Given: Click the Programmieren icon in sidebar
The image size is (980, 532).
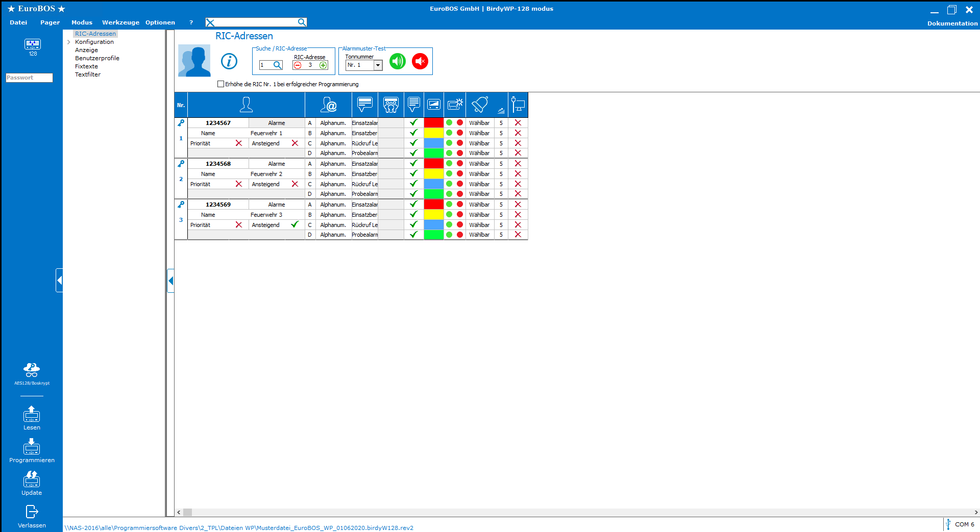Looking at the screenshot, I should pyautogui.click(x=32, y=447).
